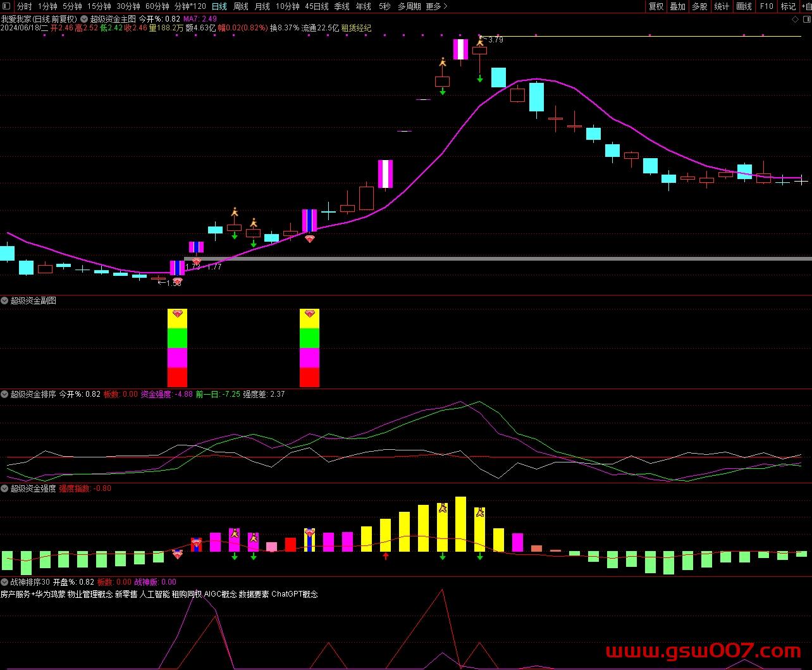
Task: Click the 叠加 overlay button
Action: tap(678, 6)
